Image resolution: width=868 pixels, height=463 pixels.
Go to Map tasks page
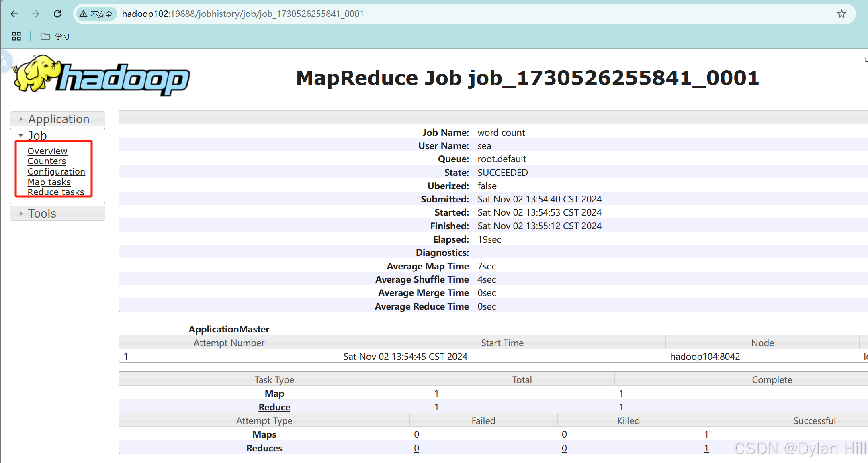pyautogui.click(x=49, y=182)
